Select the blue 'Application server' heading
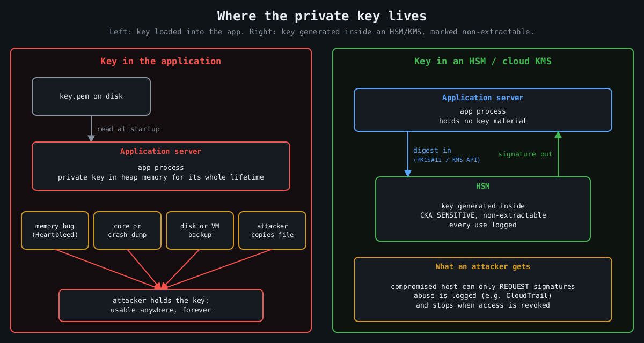This screenshot has height=343, width=644. coord(483,98)
